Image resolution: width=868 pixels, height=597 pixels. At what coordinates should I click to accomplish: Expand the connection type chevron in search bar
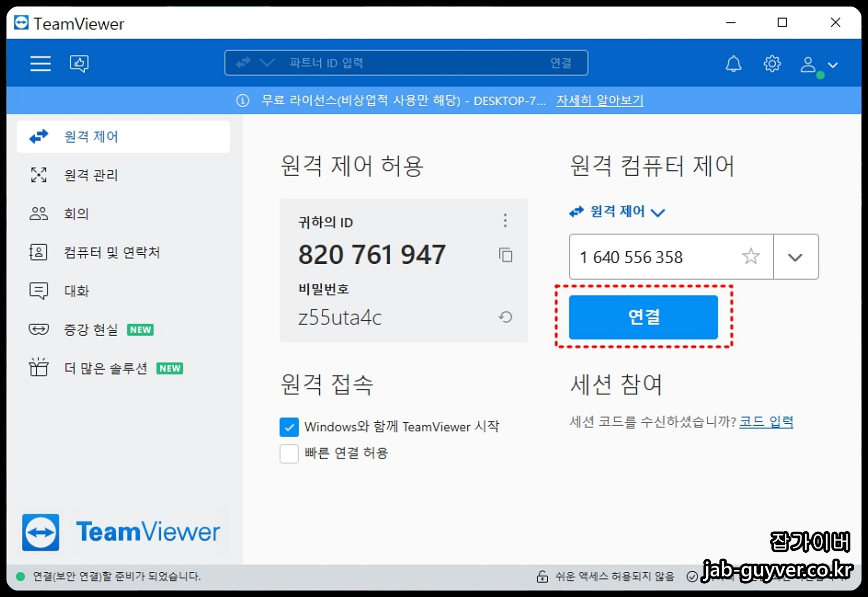pos(267,62)
